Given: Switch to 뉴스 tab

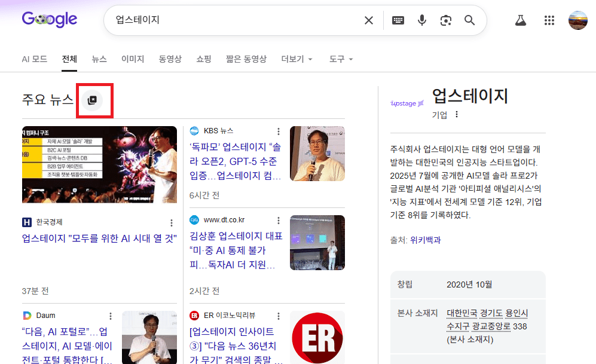Looking at the screenshot, I should coord(99,59).
